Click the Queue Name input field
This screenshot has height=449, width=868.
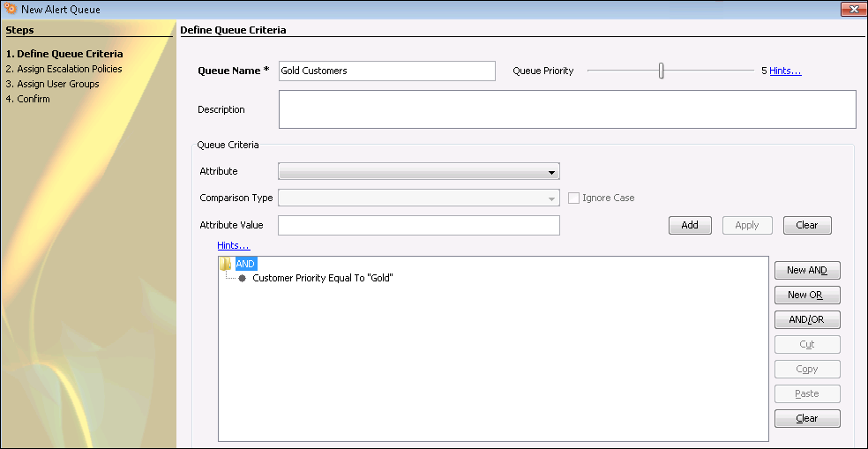pos(387,71)
